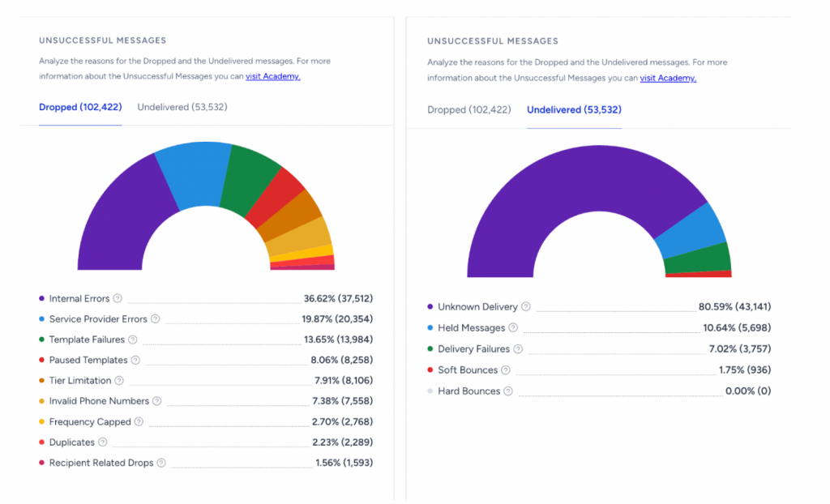This screenshot has height=504, width=830.
Task: Click the info icon next to Hard Bounces
Action: pyautogui.click(x=508, y=391)
